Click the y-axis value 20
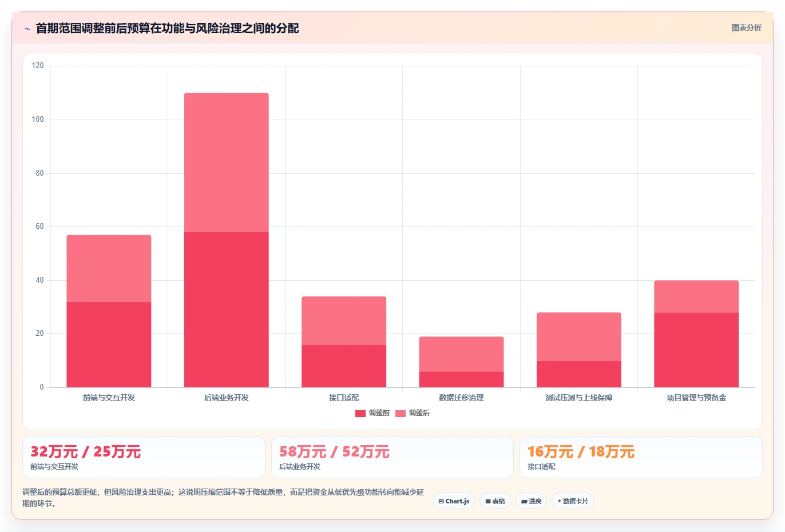 click(x=39, y=334)
